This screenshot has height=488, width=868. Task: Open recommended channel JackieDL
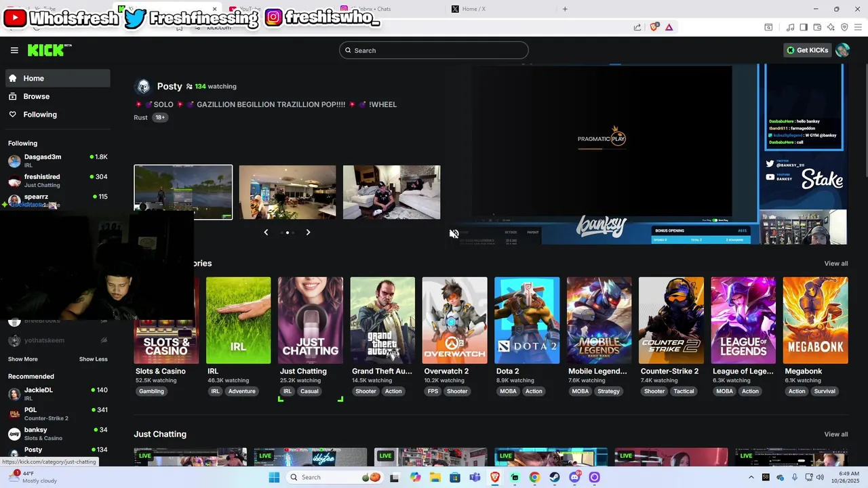click(x=58, y=394)
